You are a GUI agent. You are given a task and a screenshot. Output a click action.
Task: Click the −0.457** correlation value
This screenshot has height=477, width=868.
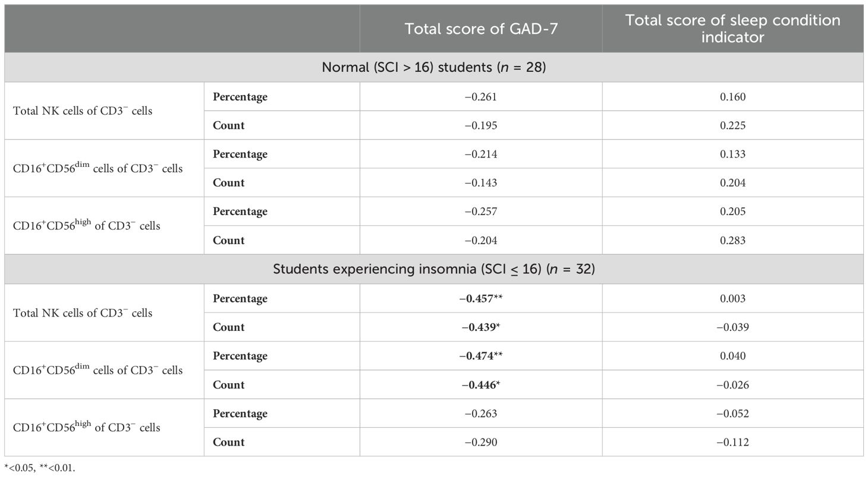(481, 298)
